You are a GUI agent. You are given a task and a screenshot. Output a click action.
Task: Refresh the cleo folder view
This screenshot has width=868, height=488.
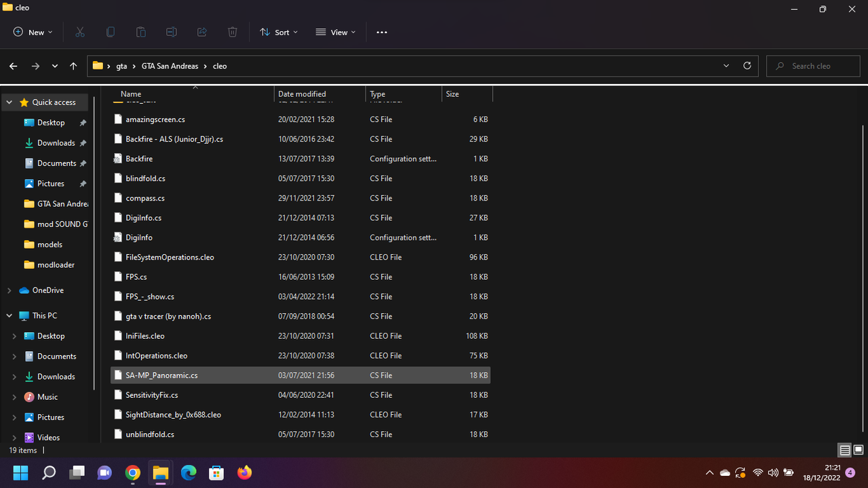pyautogui.click(x=747, y=66)
